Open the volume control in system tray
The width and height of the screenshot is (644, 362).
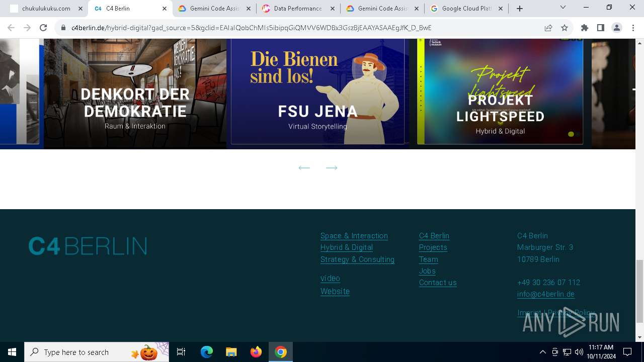point(579,352)
